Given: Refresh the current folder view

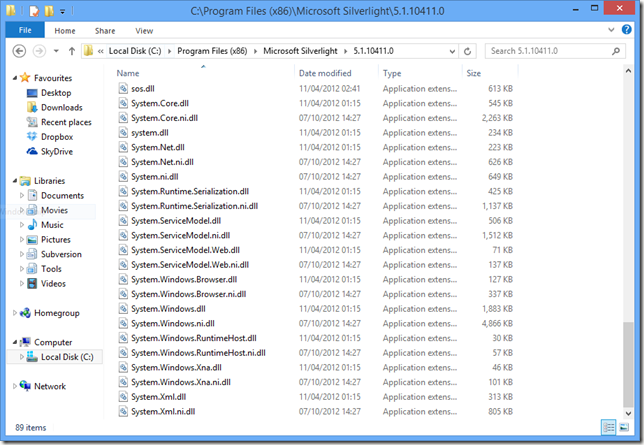Looking at the screenshot, I should tap(467, 51).
